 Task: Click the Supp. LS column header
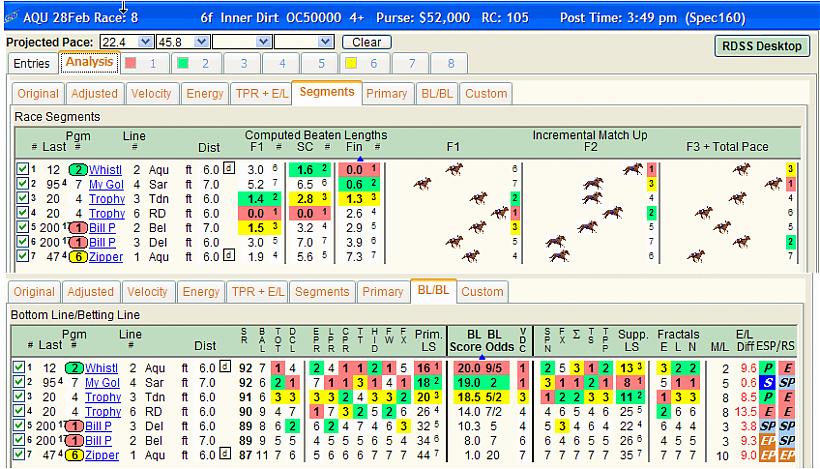(632, 340)
